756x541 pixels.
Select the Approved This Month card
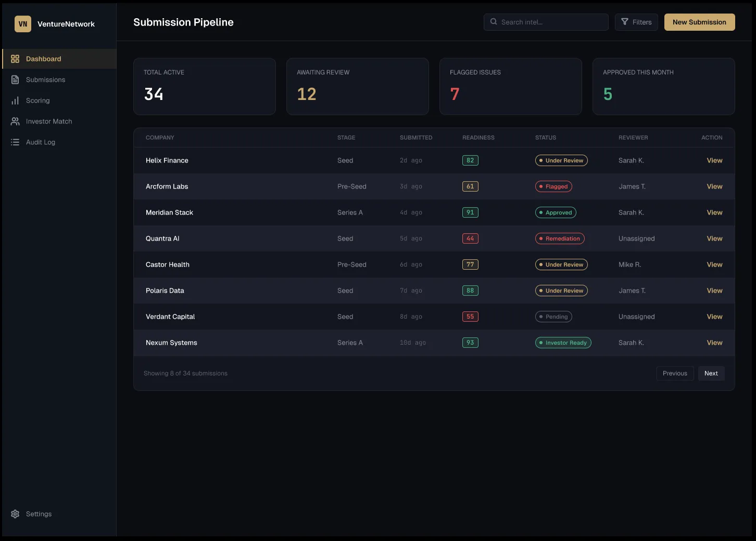click(x=664, y=86)
